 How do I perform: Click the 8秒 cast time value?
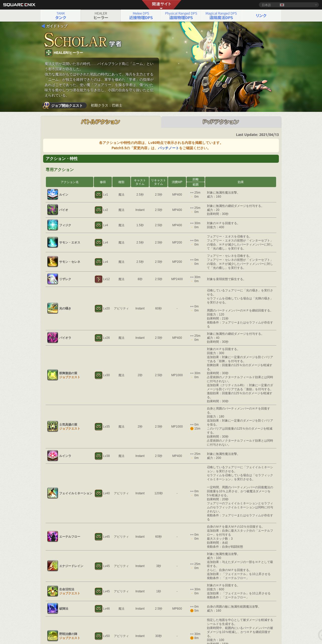click(140, 279)
